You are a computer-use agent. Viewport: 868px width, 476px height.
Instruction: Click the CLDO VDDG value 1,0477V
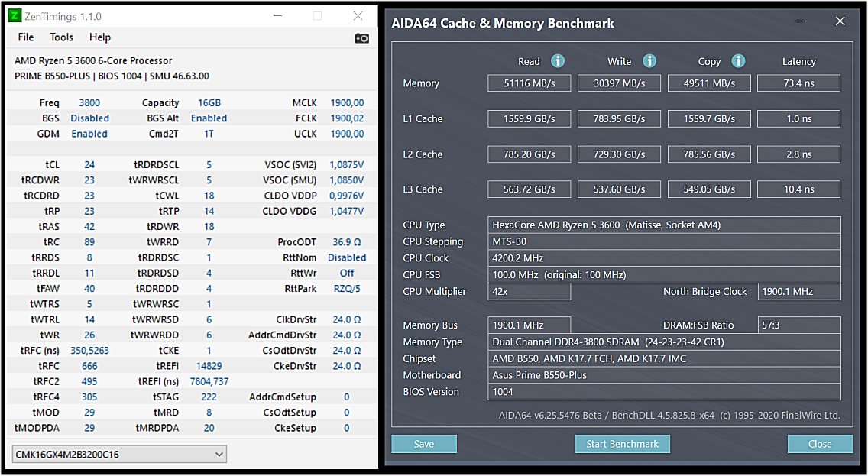347,211
